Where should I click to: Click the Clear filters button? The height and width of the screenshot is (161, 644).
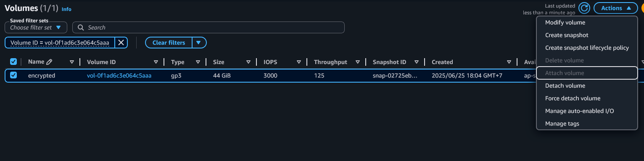(169, 43)
